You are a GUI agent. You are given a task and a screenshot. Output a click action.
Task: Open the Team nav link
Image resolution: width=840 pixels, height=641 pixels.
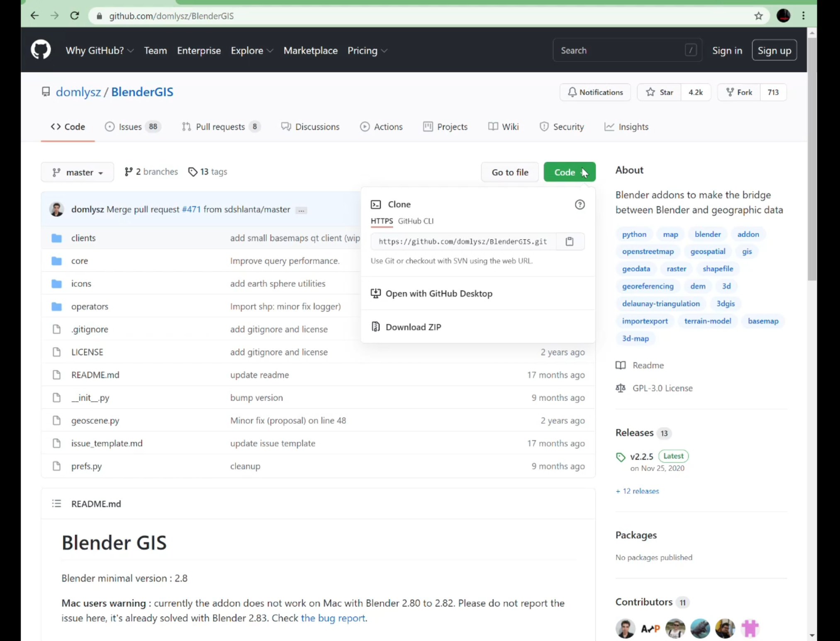click(155, 51)
